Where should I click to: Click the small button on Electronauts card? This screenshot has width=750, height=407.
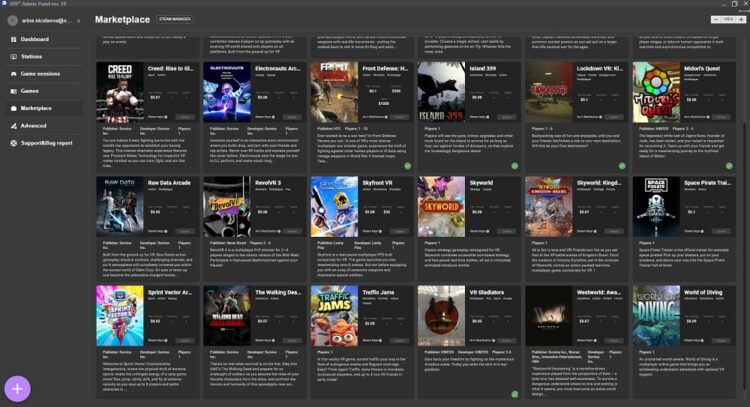click(x=292, y=117)
